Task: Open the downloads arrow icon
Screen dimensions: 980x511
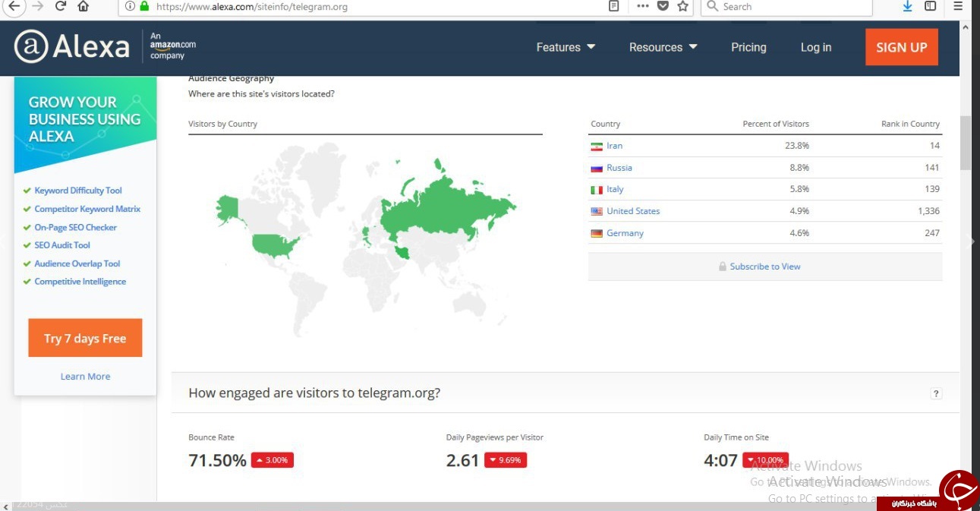Action: 907,6
